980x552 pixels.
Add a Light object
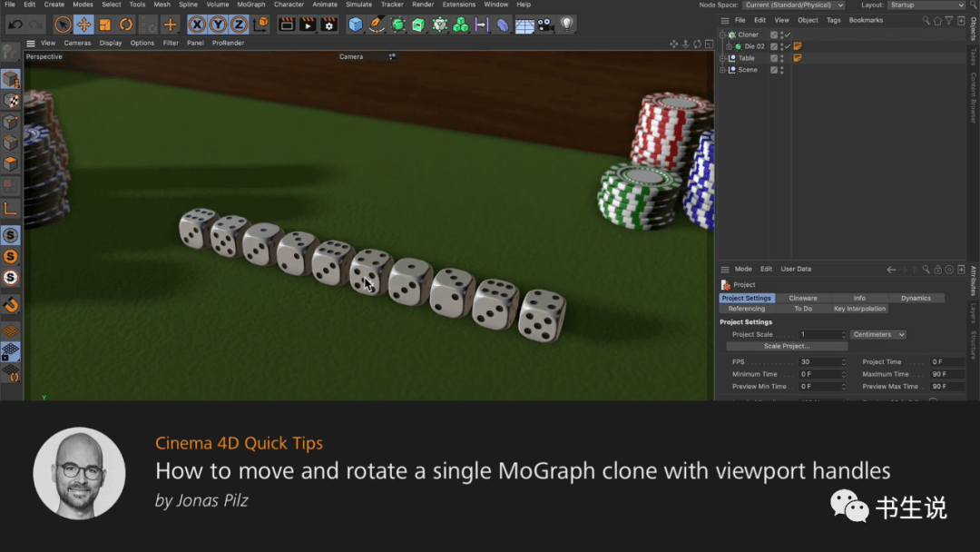567,25
